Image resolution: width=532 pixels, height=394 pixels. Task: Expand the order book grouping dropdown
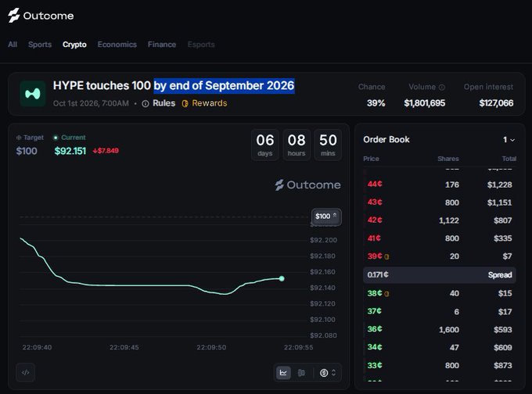pyautogui.click(x=509, y=140)
